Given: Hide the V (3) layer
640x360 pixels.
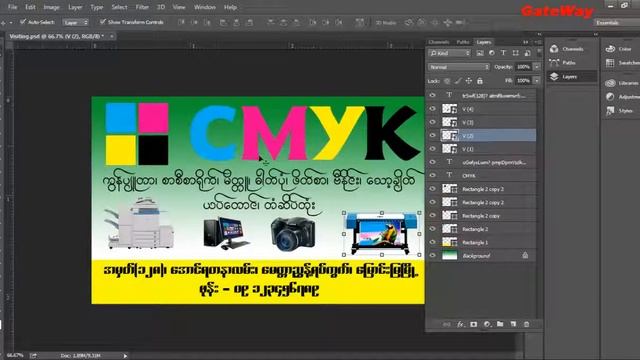Looking at the screenshot, I should coord(433,122).
